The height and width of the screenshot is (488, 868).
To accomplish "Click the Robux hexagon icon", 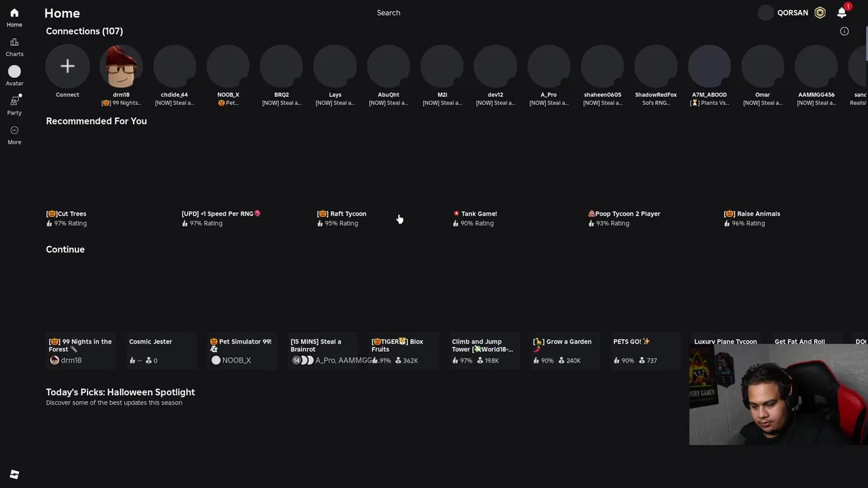I will click(820, 13).
